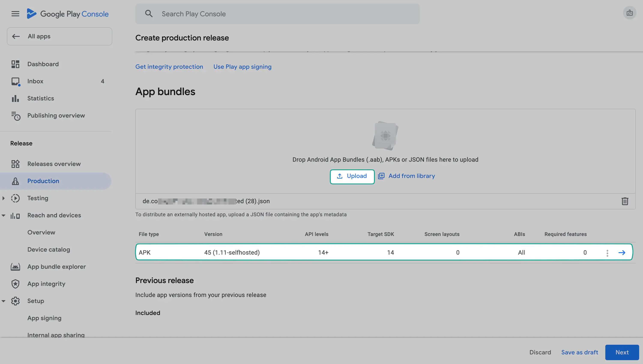
Task: Click the account icon at top right
Action: pos(630,13)
